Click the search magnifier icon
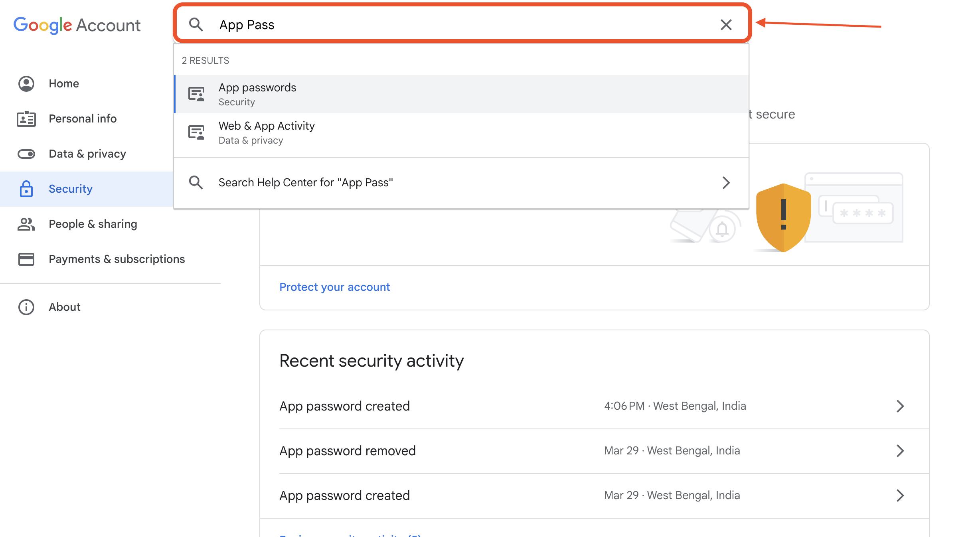 tap(196, 25)
